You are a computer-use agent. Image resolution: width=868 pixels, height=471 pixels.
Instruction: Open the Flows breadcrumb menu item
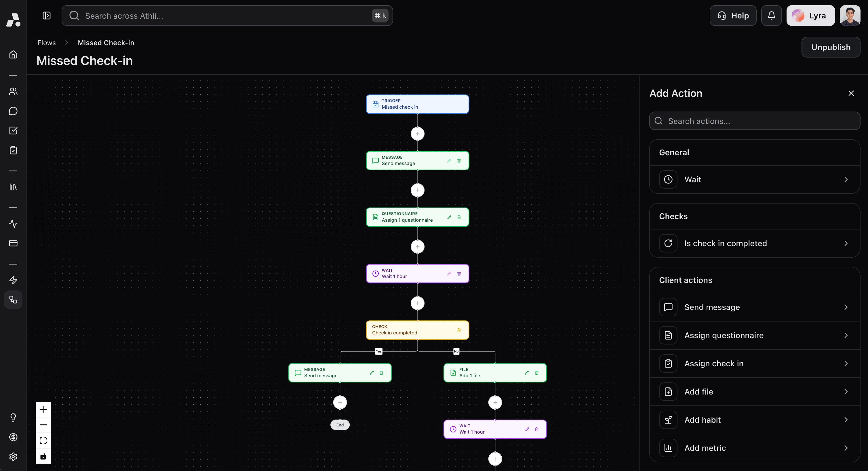click(47, 43)
